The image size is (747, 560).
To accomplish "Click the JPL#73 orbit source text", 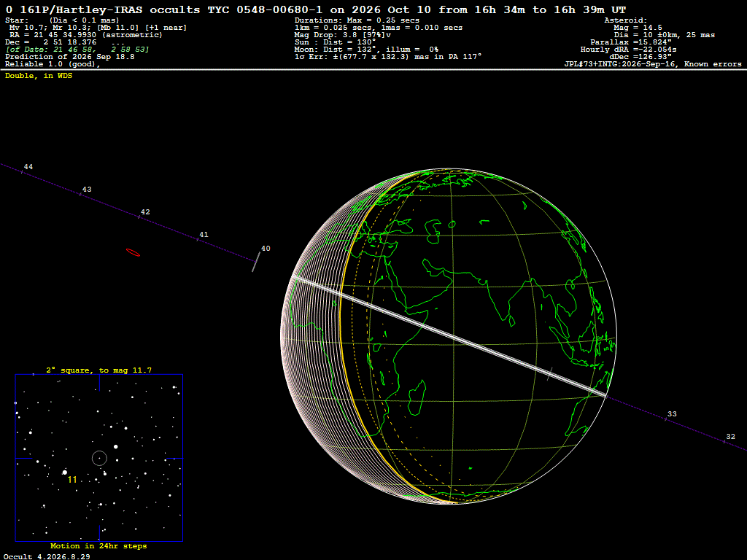I will click(x=653, y=64).
